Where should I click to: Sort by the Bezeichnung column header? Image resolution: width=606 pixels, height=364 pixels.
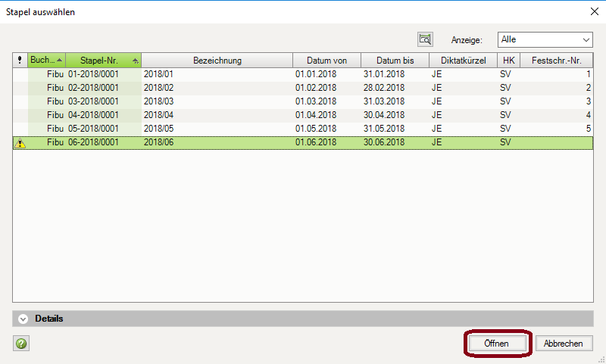click(217, 61)
